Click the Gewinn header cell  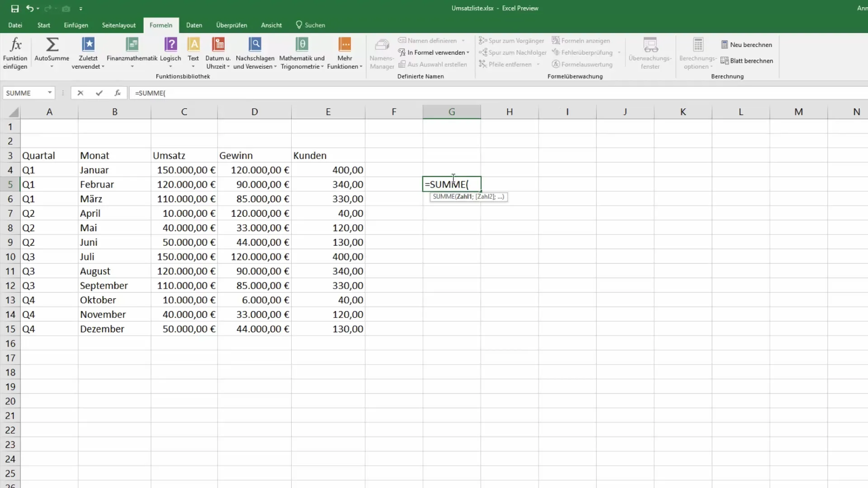(255, 155)
